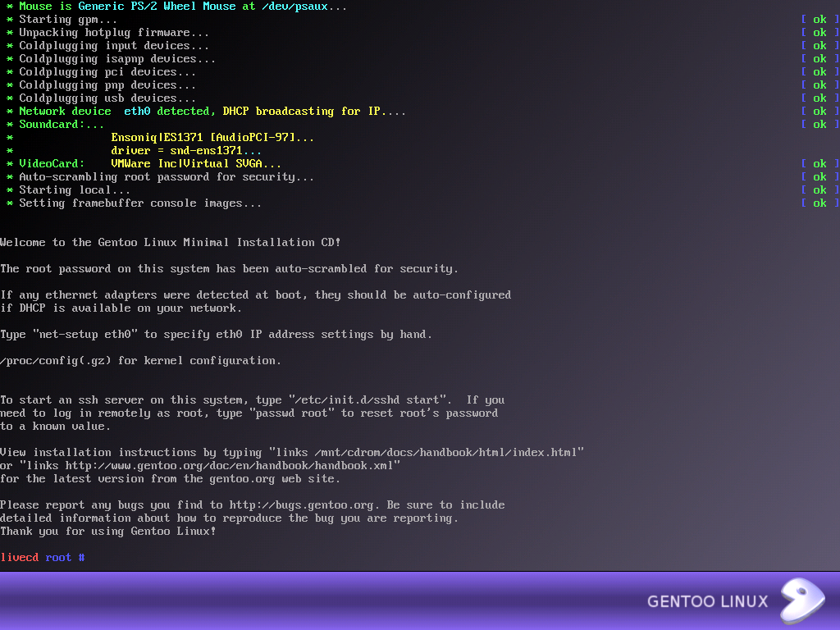Click the gentoo.org handbook.xml URL
The height and width of the screenshot is (630, 840).
coord(233,466)
